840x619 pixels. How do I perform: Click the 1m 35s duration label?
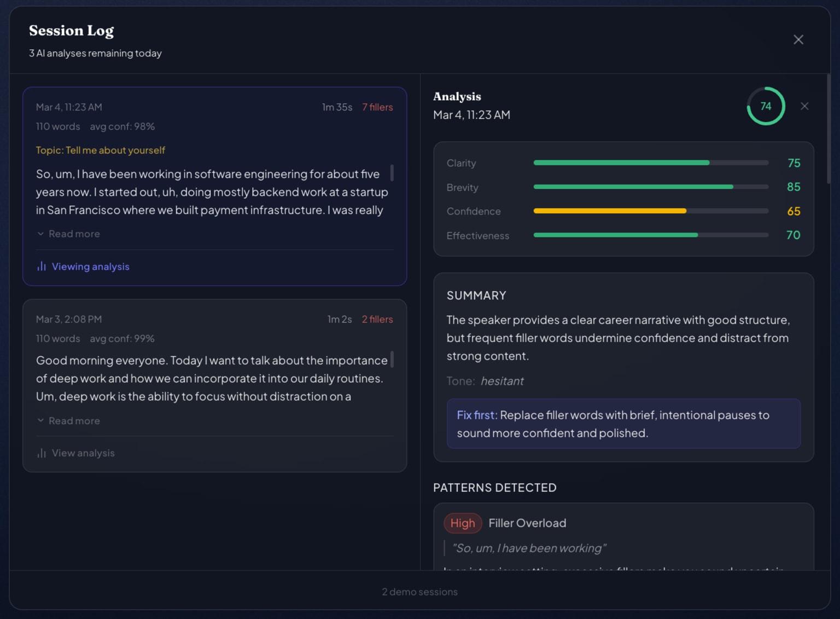pos(337,107)
